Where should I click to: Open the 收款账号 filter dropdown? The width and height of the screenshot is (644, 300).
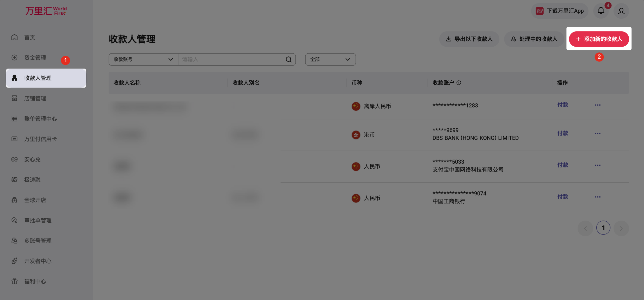(143, 59)
